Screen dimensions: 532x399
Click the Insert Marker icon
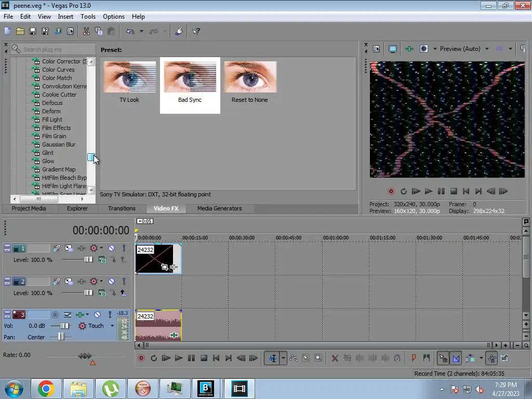point(414,358)
